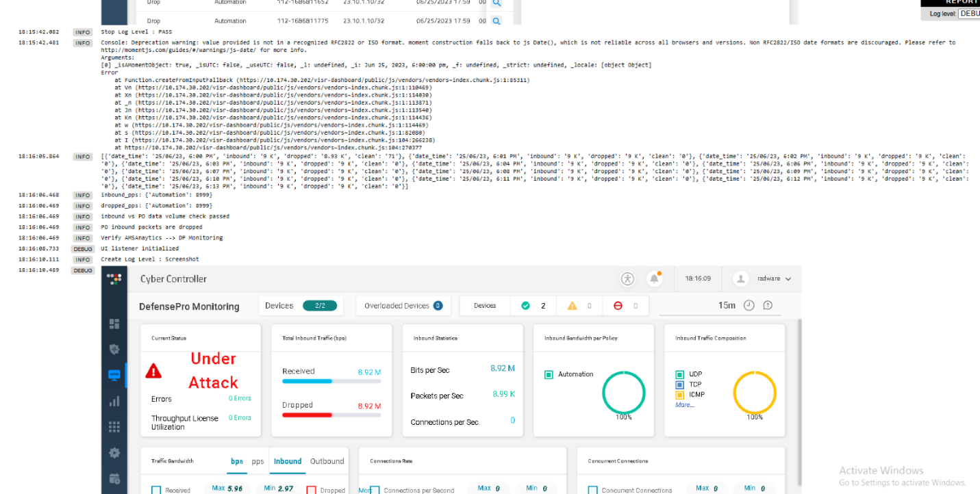The image size is (980, 494).
Task: Click the red Dropped traffic bar
Action: click(x=307, y=415)
